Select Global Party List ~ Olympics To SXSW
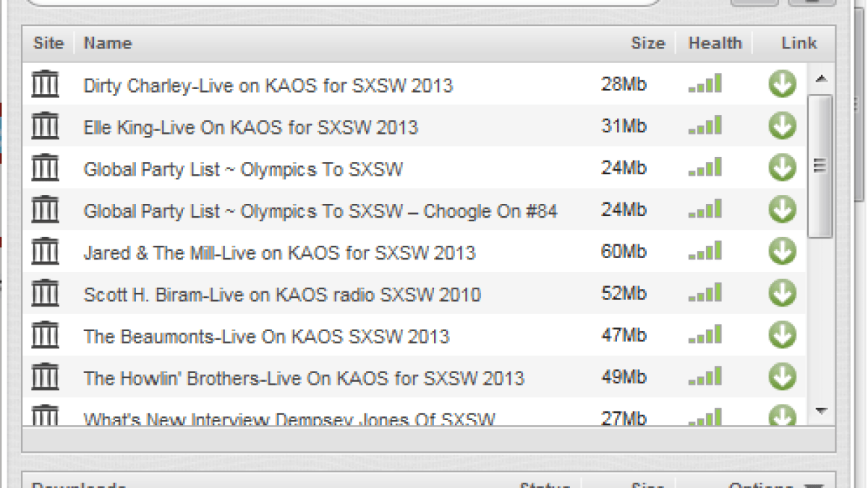Screen dimensions: 868x488 click(x=243, y=169)
